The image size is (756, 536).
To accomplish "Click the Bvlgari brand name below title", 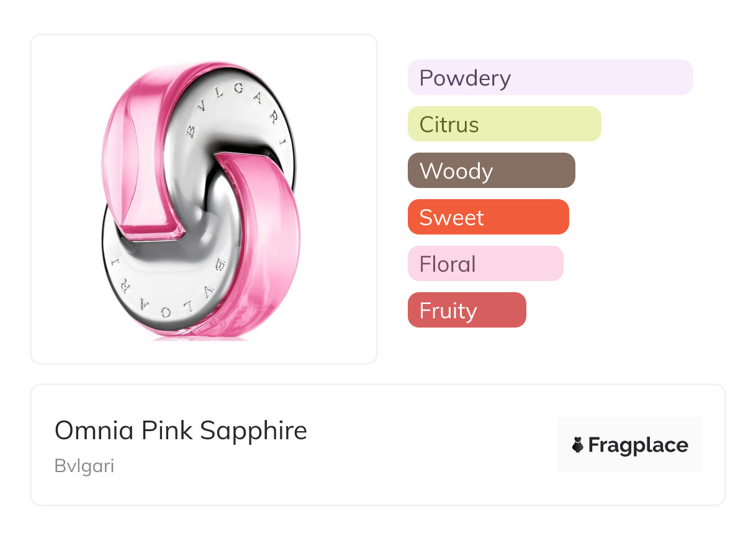I will [84, 466].
